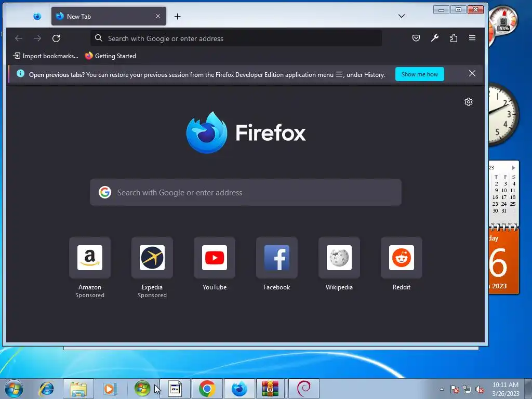Open a new tab with plus button
This screenshot has width=532, height=399.
click(178, 16)
